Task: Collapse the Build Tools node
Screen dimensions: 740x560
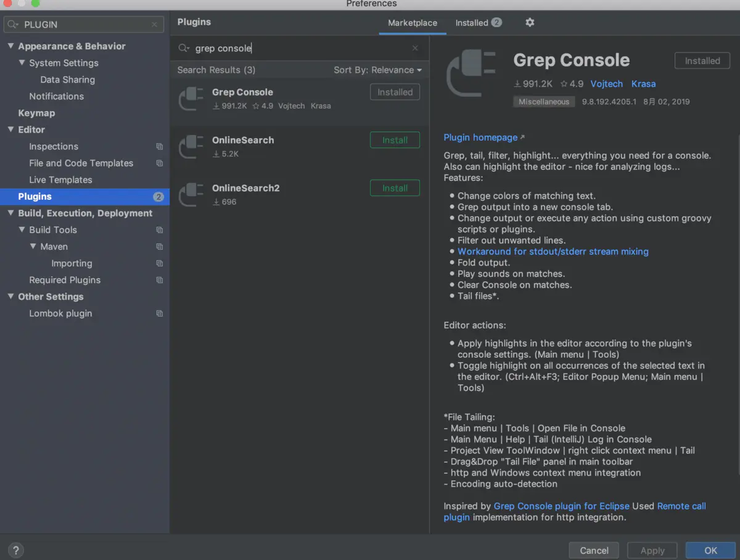Action: pos(22,230)
